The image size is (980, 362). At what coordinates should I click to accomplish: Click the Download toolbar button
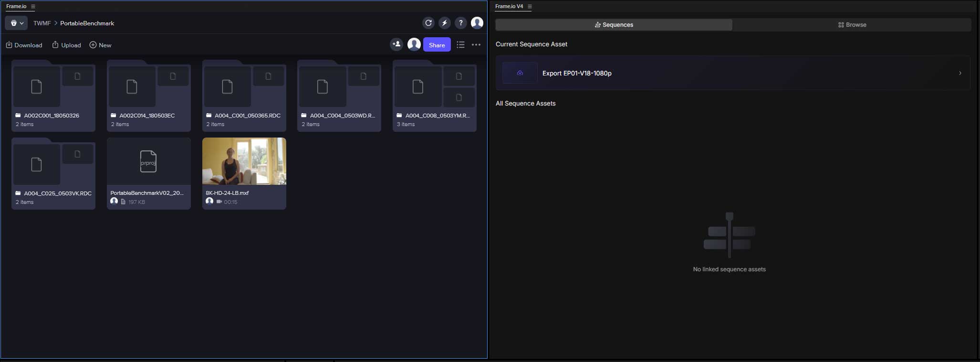[x=24, y=45]
